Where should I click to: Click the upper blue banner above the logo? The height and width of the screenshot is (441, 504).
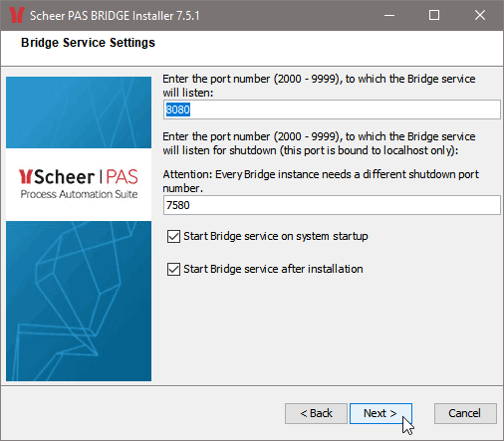pyautogui.click(x=79, y=112)
